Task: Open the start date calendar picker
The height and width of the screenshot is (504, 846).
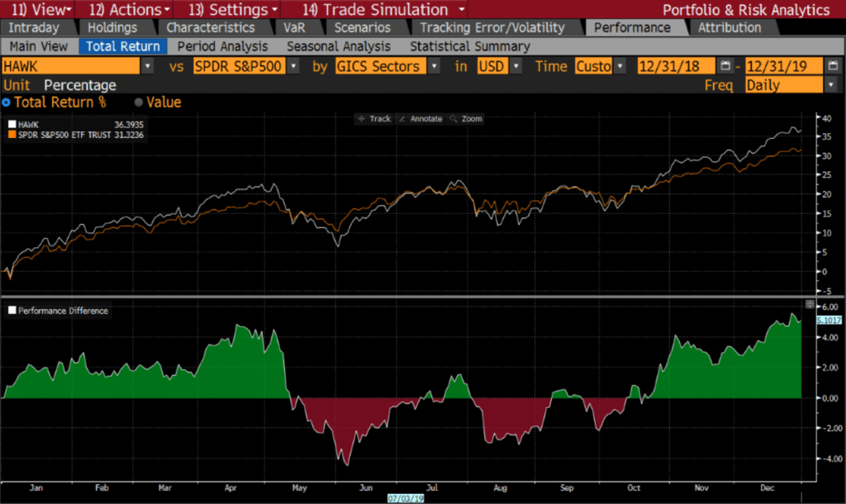Action: click(725, 66)
